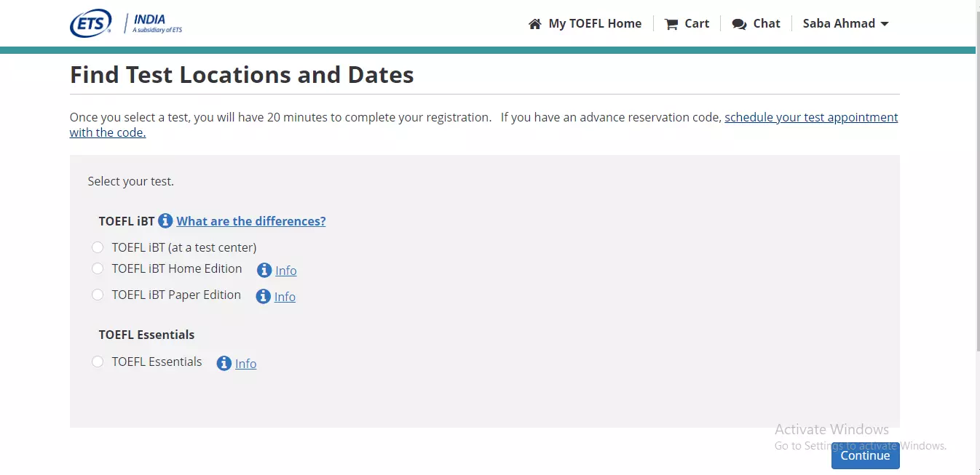
Task: Click the 'TOEFL Essentials' section heading
Action: (x=147, y=335)
